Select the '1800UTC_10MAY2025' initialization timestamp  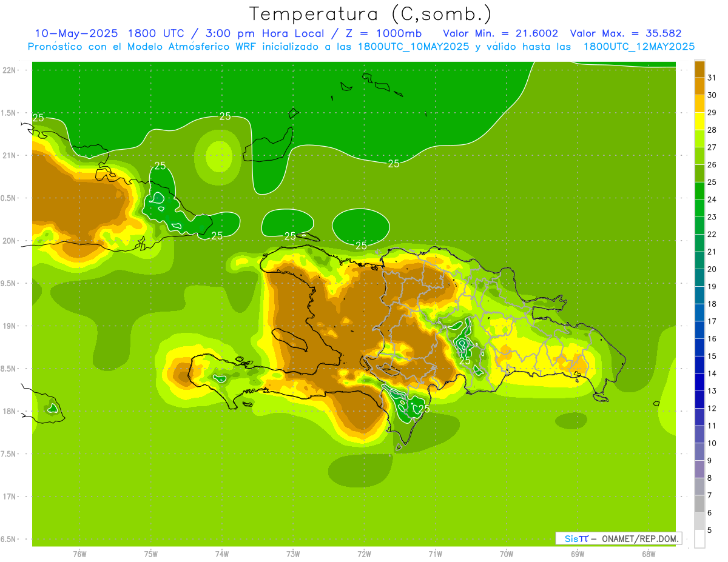(x=413, y=47)
